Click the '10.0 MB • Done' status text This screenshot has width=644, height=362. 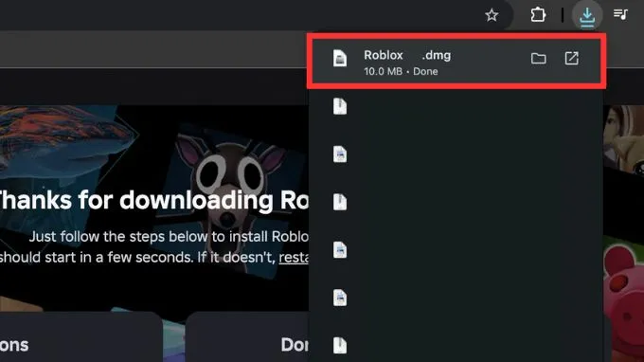click(401, 71)
